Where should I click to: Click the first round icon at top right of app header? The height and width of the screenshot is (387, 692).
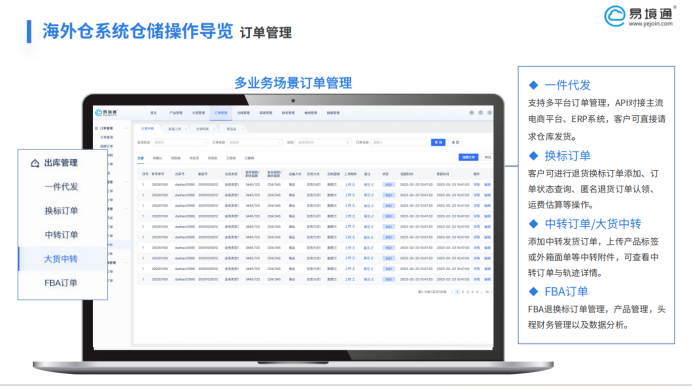[471, 113]
